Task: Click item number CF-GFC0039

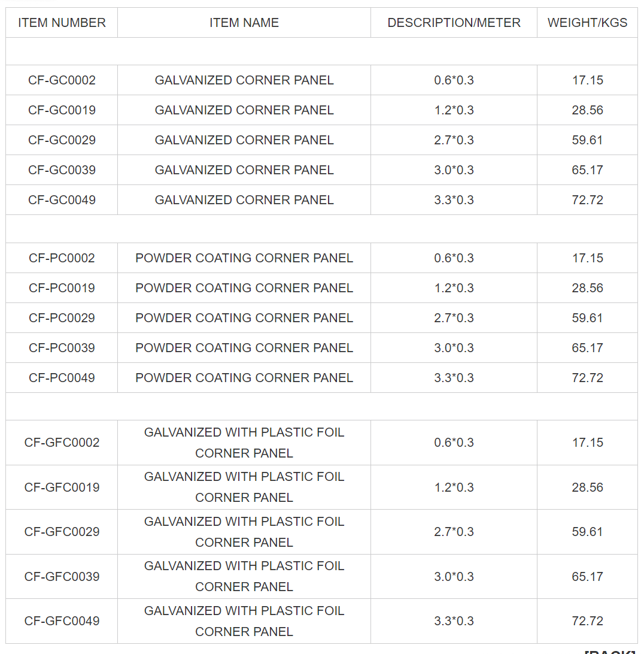Action: pyautogui.click(x=62, y=577)
